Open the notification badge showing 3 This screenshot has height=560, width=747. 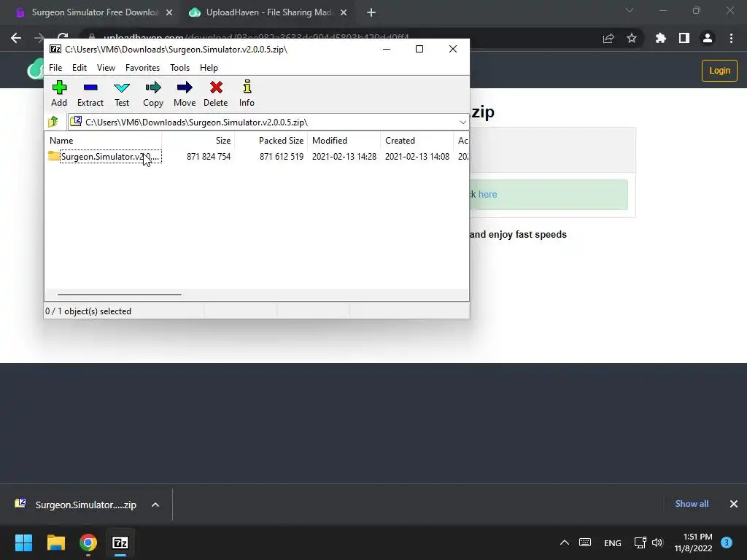click(x=727, y=542)
